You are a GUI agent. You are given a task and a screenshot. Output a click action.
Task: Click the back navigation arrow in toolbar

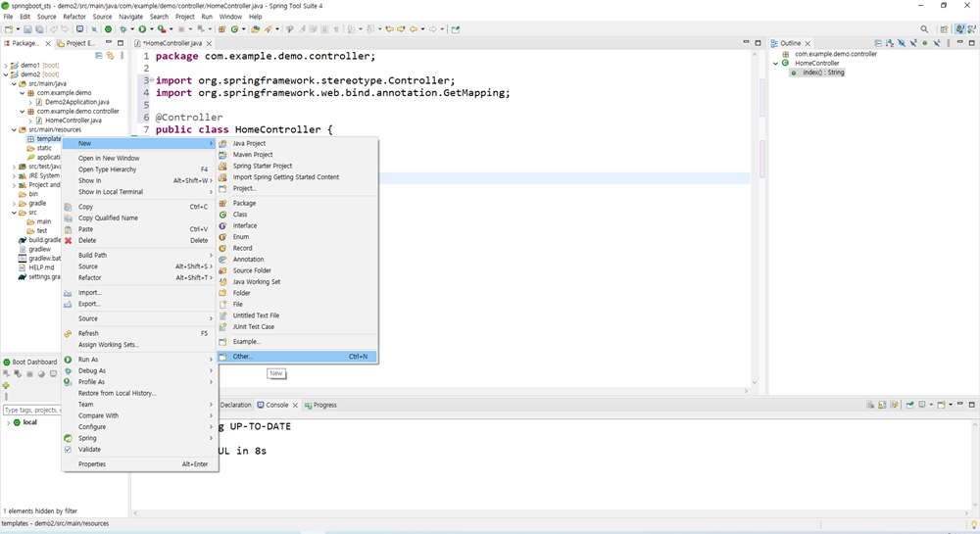click(x=414, y=29)
